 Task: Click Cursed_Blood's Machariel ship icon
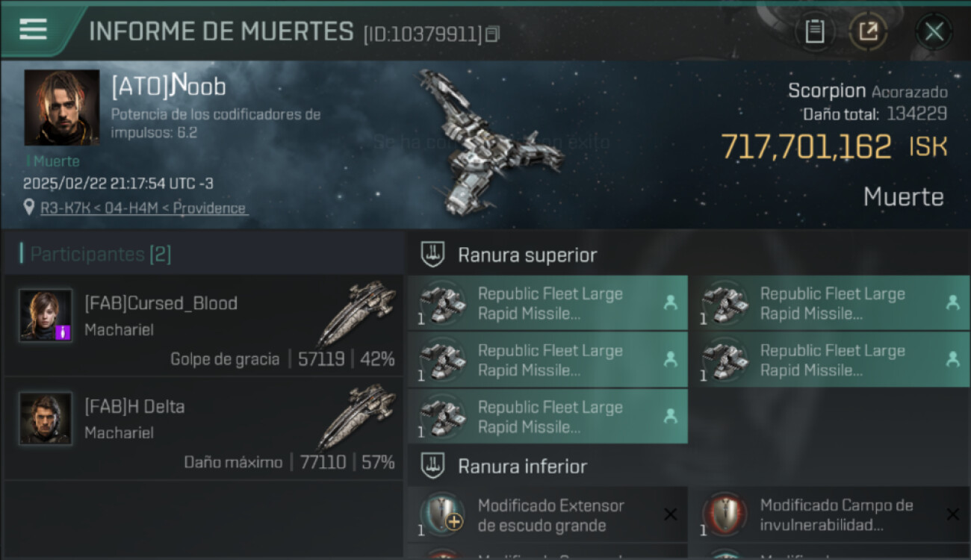[x=357, y=312]
